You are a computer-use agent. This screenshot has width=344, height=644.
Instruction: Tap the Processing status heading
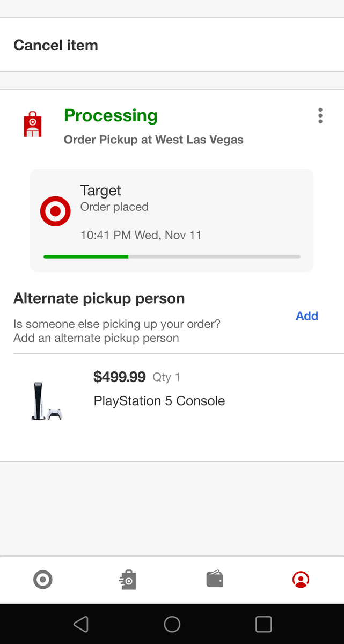point(111,115)
